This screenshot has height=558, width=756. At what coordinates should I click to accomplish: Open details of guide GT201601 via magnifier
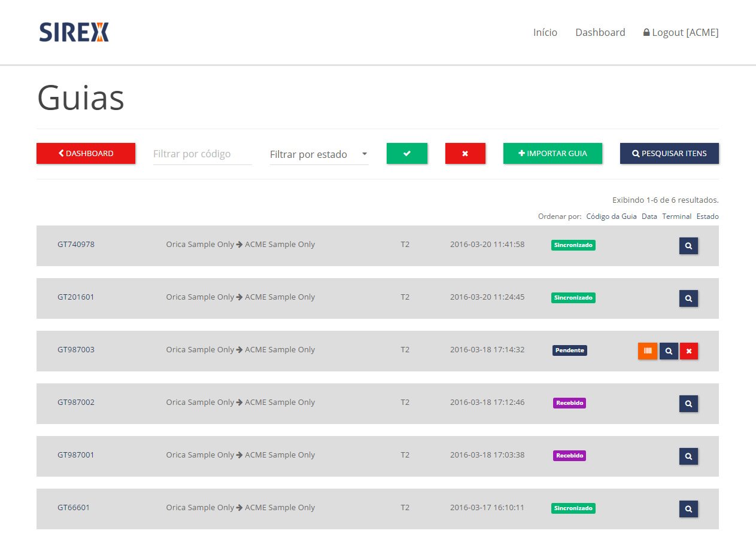pyautogui.click(x=688, y=298)
